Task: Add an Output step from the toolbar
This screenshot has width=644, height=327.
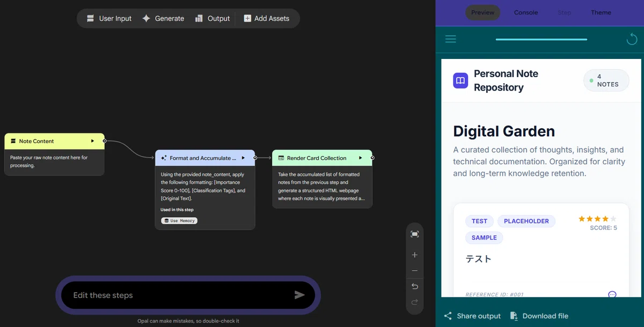Action: pos(212,18)
